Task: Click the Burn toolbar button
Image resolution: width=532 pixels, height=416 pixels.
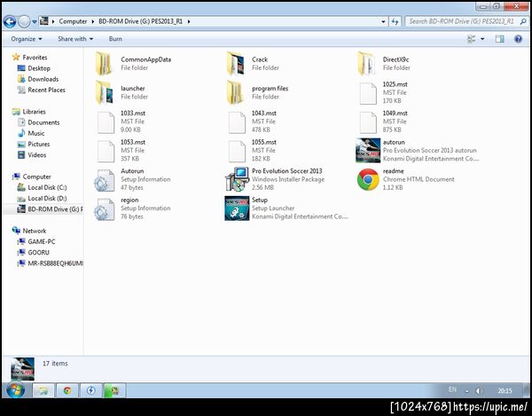Action: coord(115,39)
